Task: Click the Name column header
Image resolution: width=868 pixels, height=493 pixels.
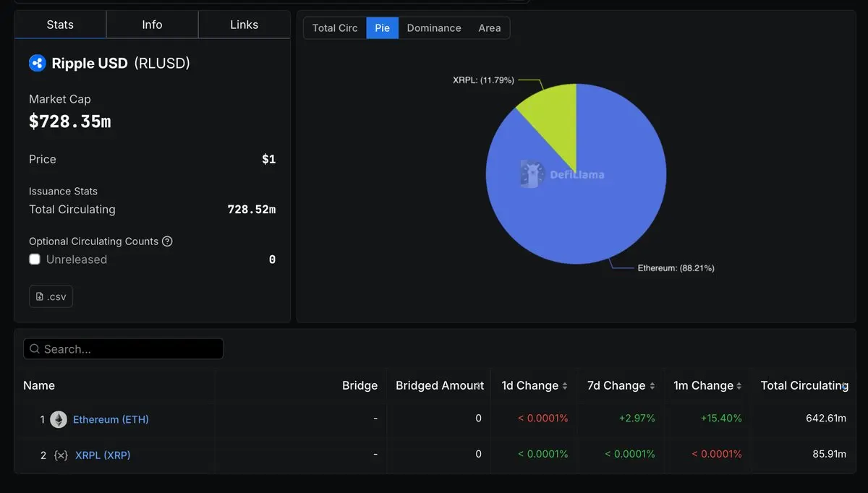Action: point(39,386)
